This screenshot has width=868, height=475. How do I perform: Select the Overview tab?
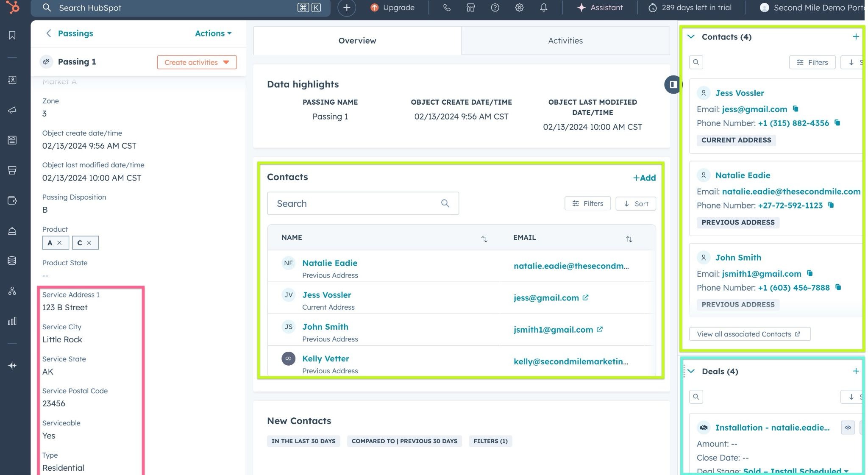pos(357,41)
